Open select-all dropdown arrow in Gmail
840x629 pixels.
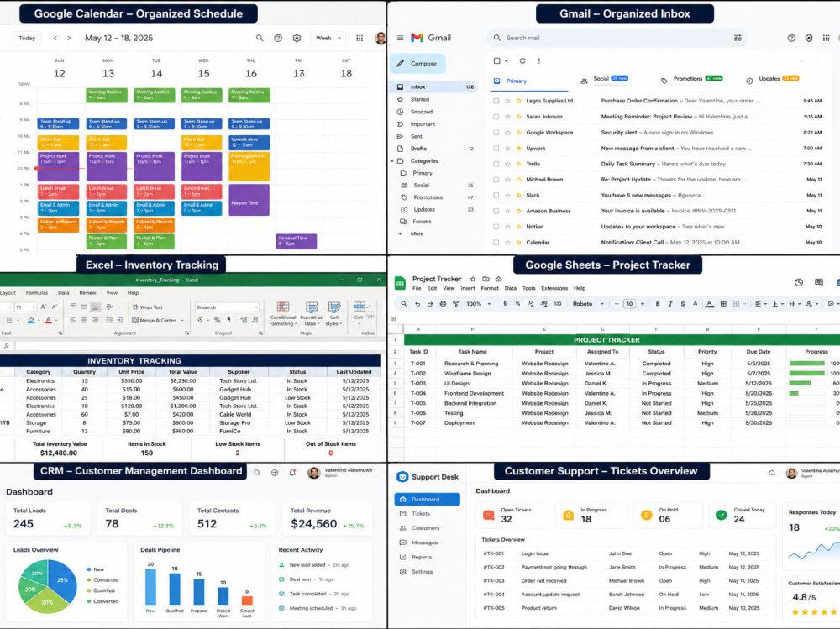point(506,61)
